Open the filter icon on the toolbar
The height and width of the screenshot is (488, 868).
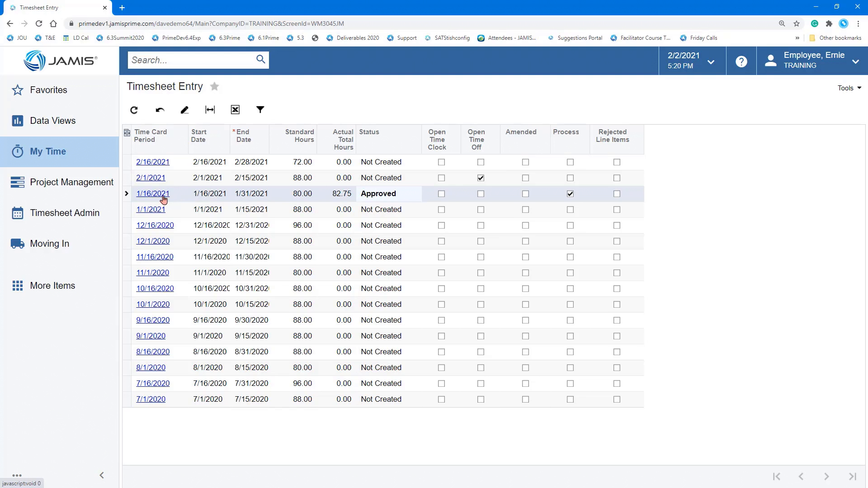[x=260, y=109]
